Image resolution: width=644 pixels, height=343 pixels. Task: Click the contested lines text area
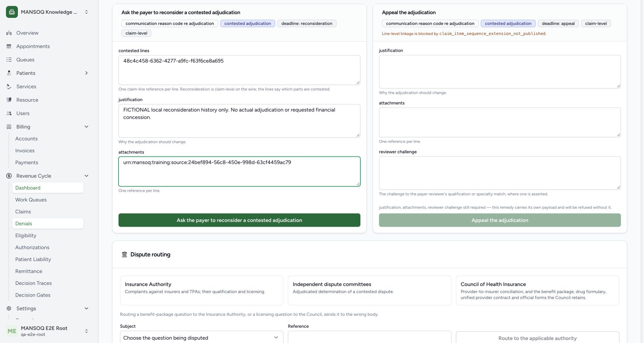click(239, 70)
